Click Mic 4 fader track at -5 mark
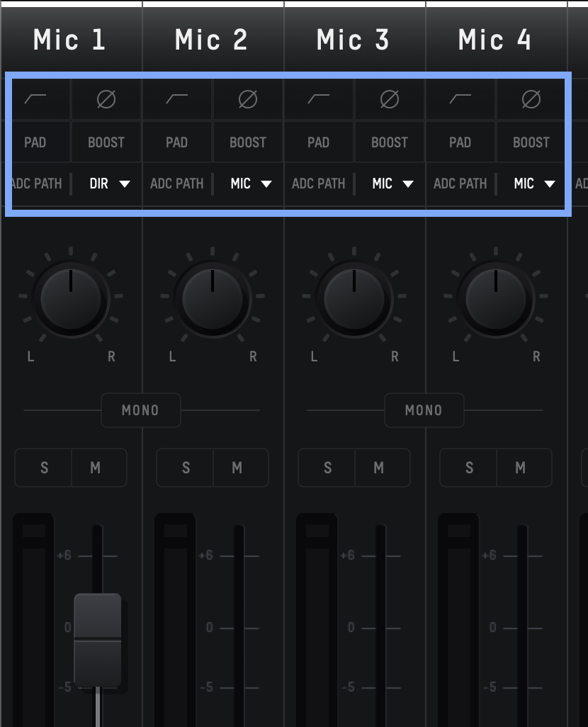 pyautogui.click(x=522, y=687)
